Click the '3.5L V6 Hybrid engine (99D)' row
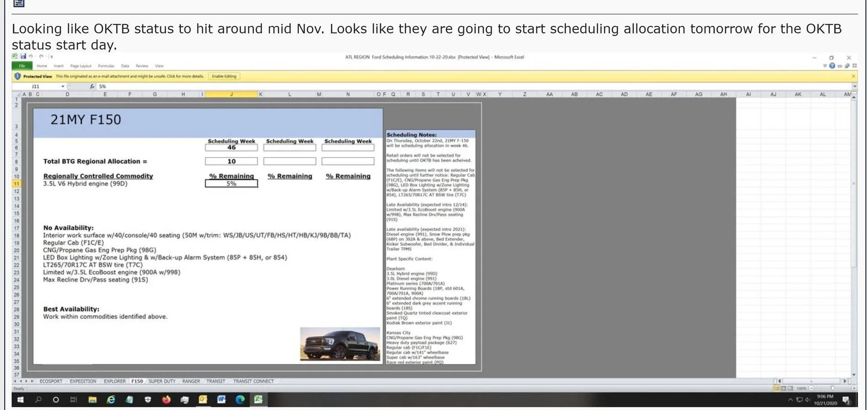This screenshot has width=868, height=410. 85,184
